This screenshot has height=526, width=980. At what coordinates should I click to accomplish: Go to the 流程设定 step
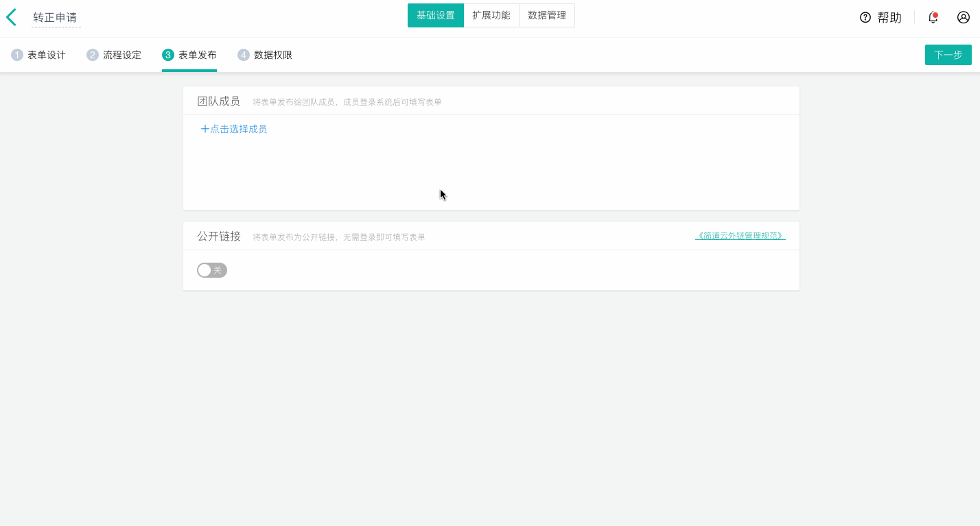(x=124, y=54)
